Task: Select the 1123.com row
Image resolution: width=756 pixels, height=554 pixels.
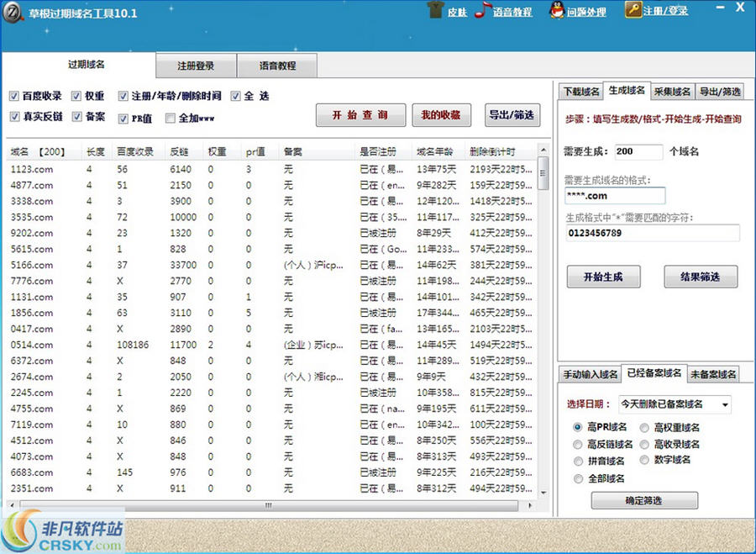Action: point(271,169)
